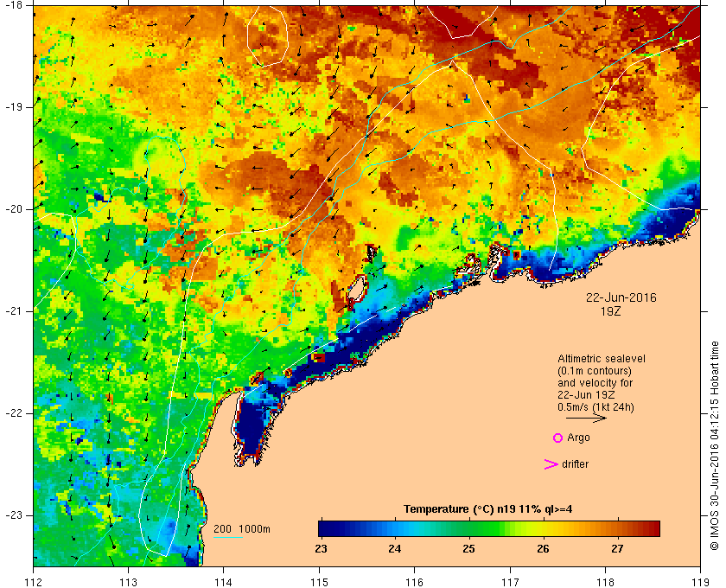Click the longitude label 114
The width and height of the screenshot is (726, 588).
[x=224, y=581]
